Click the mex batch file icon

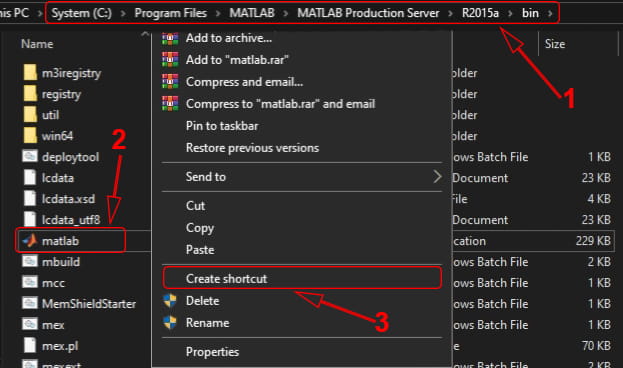[30, 325]
